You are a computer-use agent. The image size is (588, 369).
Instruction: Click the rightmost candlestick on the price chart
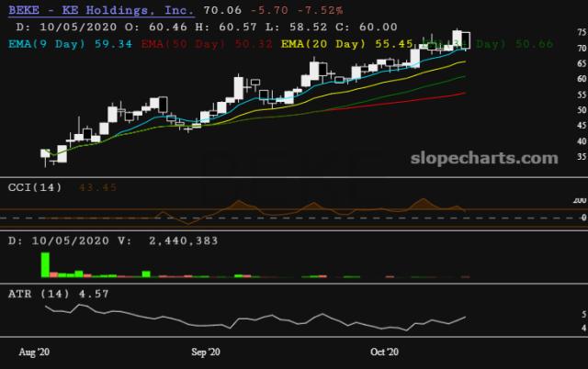pyautogui.click(x=466, y=39)
